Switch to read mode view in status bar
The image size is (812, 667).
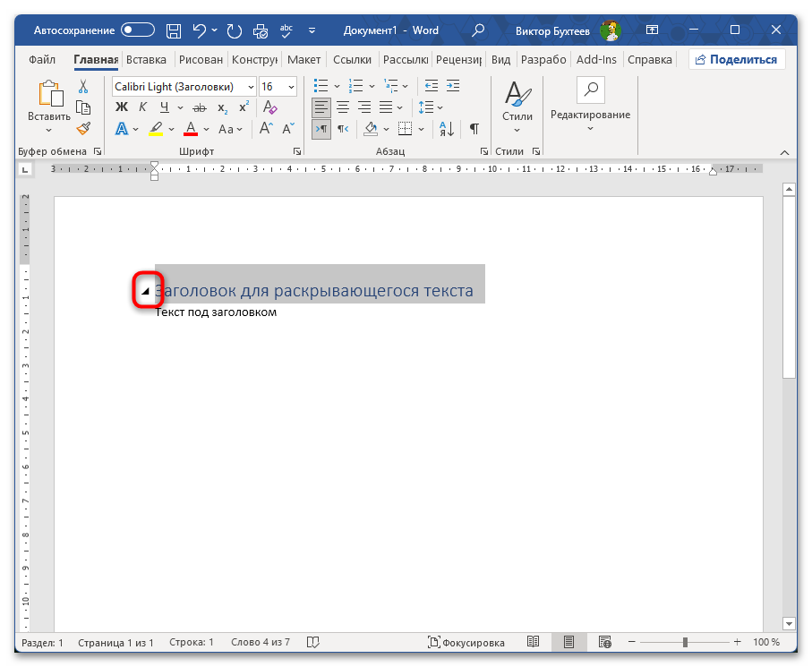(x=534, y=643)
